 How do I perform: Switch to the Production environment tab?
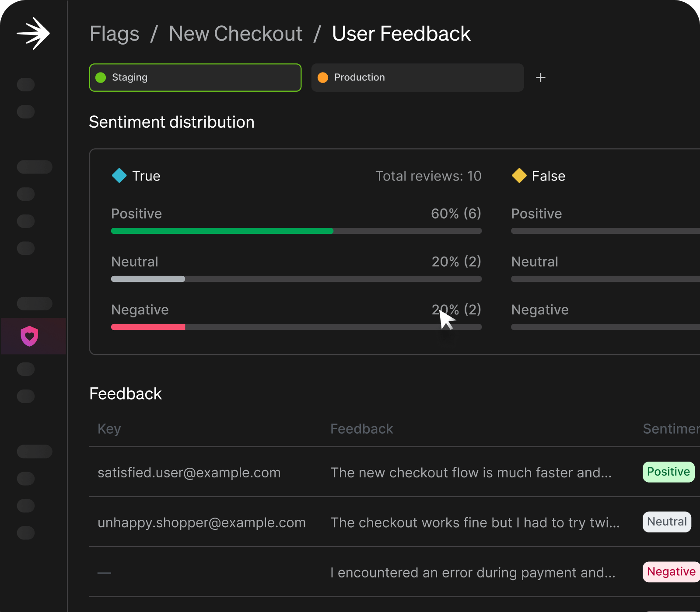[x=417, y=78]
